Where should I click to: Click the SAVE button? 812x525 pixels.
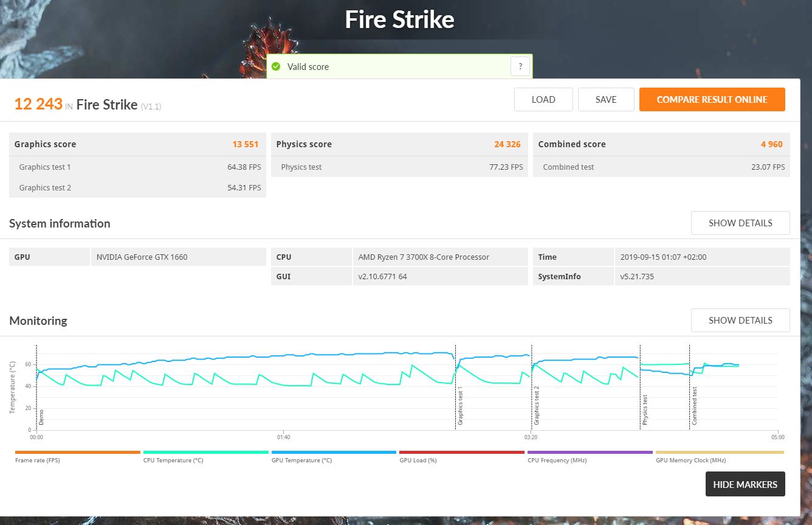pyautogui.click(x=606, y=100)
